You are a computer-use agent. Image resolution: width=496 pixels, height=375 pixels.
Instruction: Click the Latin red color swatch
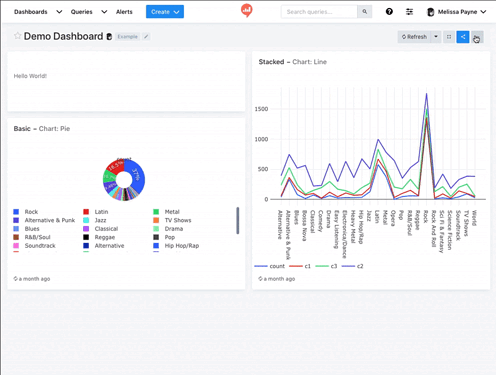[x=86, y=212]
